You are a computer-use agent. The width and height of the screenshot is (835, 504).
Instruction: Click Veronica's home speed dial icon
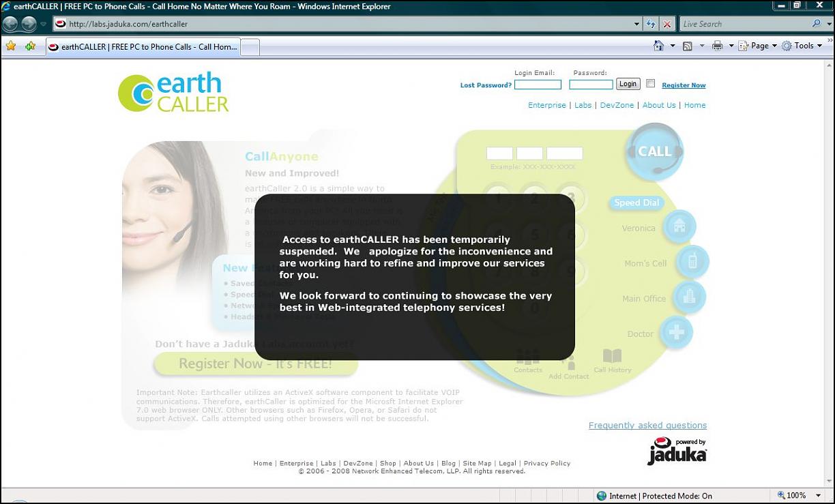pos(679,227)
